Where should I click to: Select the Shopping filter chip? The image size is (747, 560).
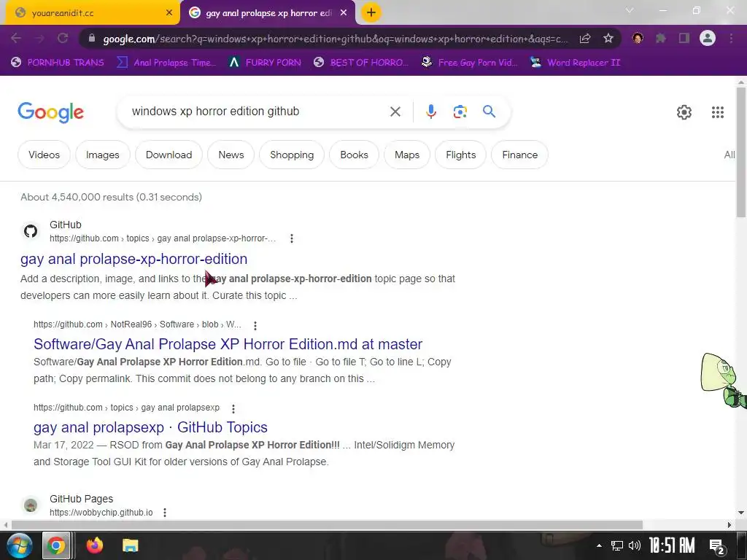tap(292, 155)
